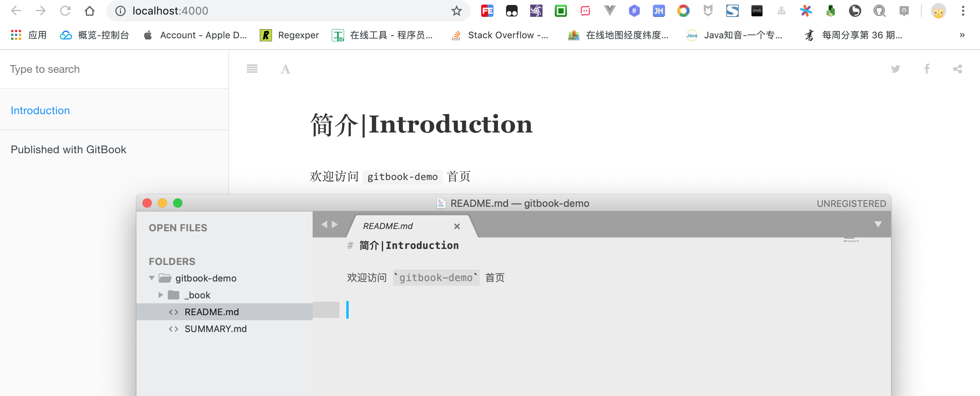Viewport: 980px width, 396px height.
Task: Open GitBook font settings icon
Action: 285,69
